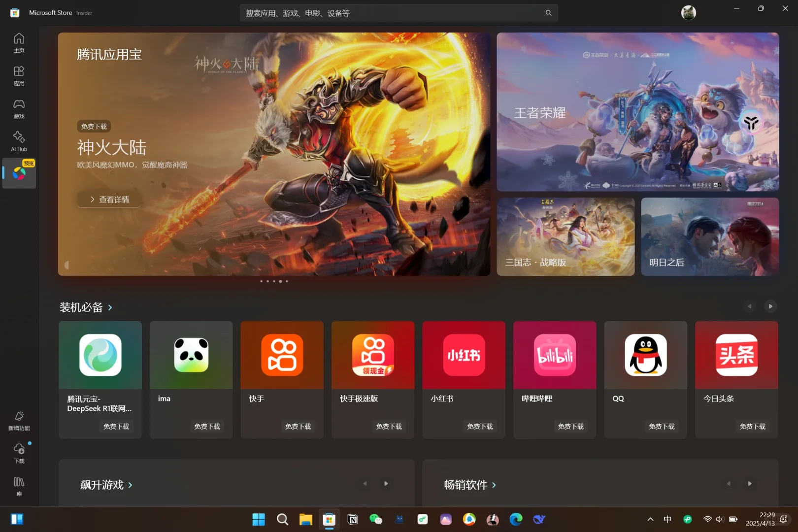
Task: Expand the 装机必备 section chevron
Action: (110, 307)
